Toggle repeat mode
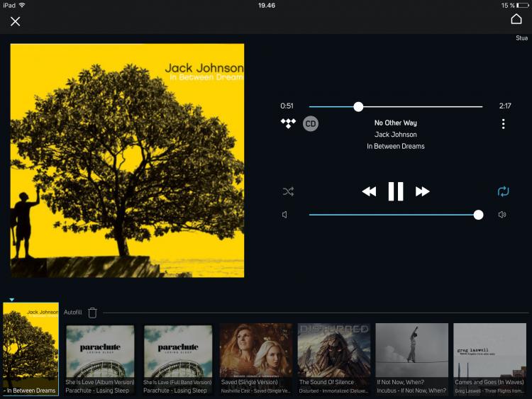 click(x=503, y=191)
